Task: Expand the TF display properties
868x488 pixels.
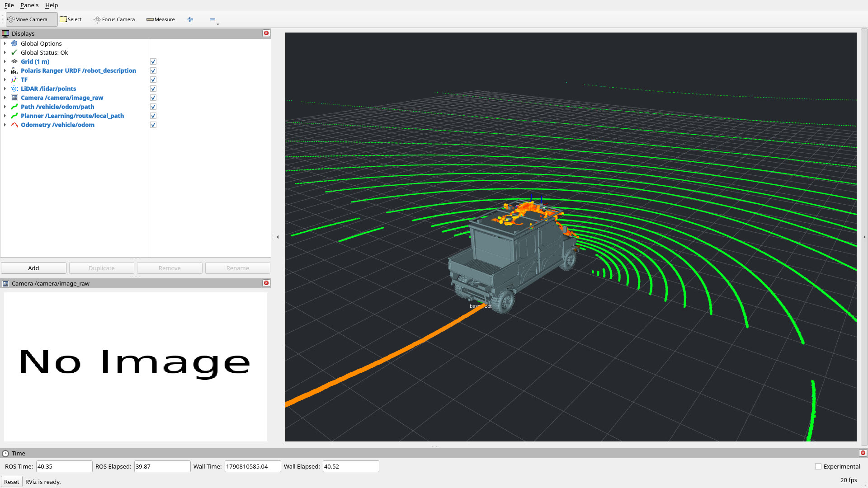Action: point(5,80)
